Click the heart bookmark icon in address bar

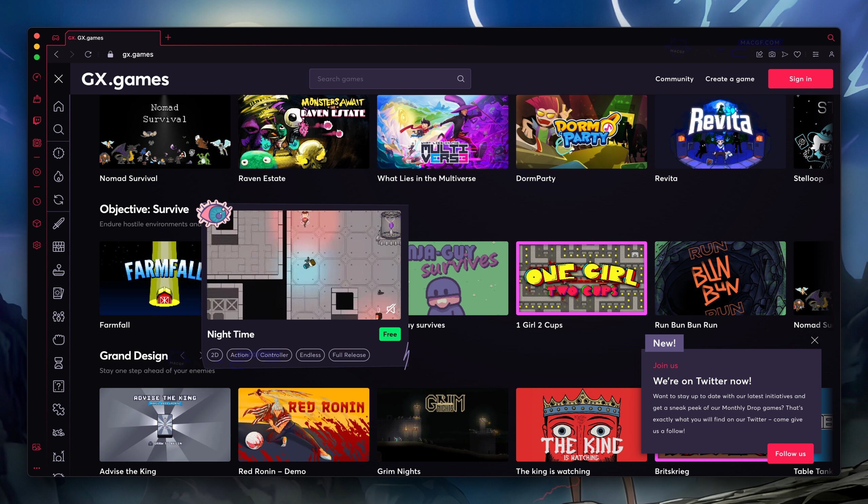[x=797, y=54]
